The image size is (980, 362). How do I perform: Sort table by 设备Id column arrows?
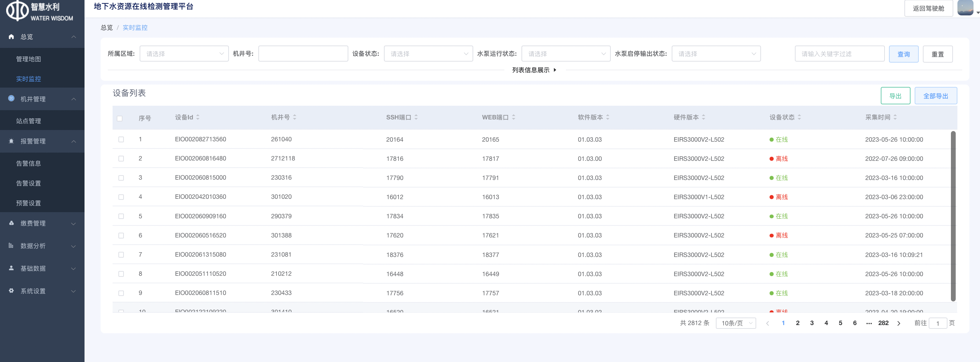[x=198, y=117]
